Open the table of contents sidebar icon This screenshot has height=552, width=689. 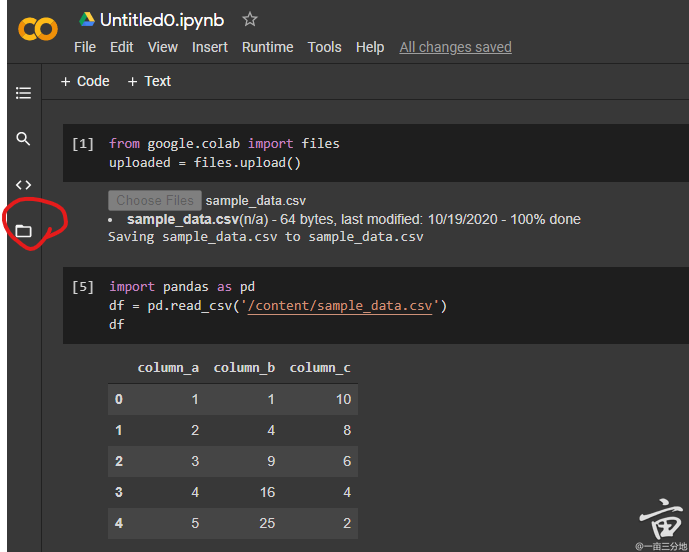(x=23, y=93)
